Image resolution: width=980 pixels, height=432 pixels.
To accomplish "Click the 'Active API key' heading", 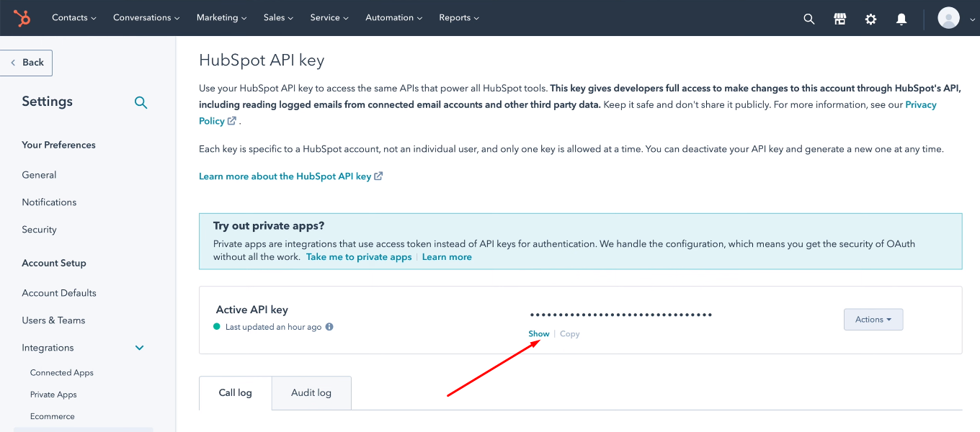I will (252, 310).
